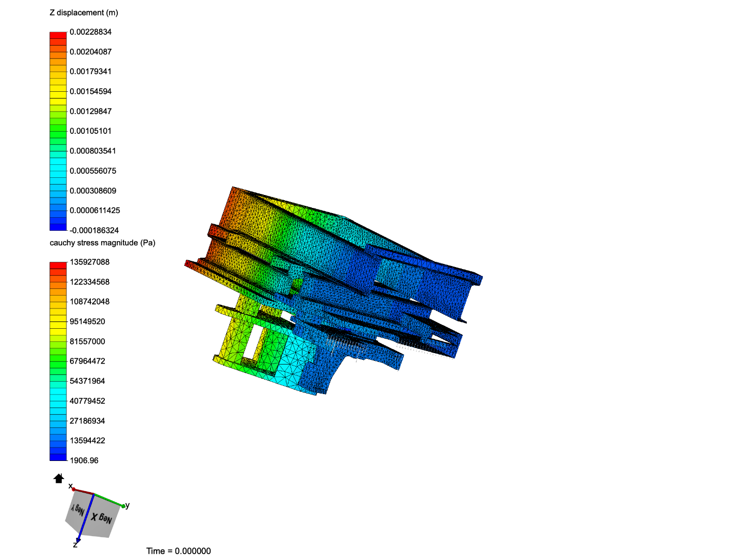This screenshot has height=560, width=747.
Task: Click the stress value 95149520
Action: click(88, 321)
